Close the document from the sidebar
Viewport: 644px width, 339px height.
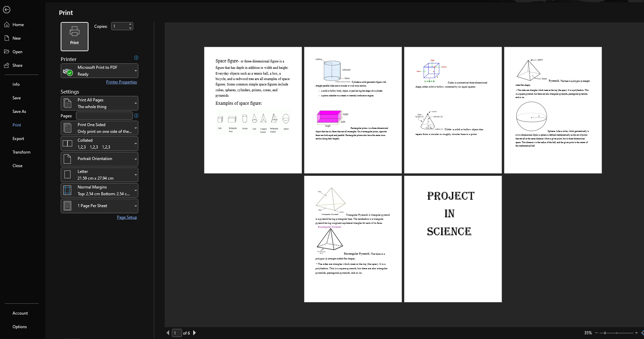[17, 166]
